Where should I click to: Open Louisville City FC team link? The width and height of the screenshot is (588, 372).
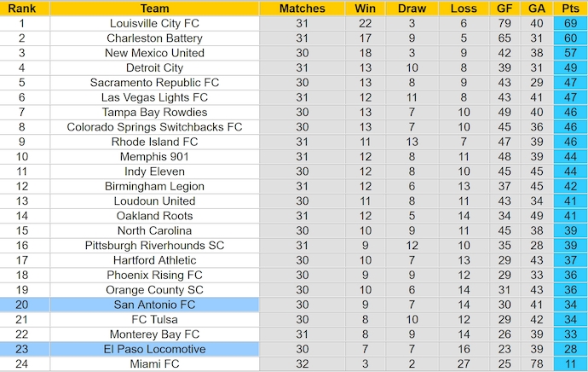(x=154, y=24)
